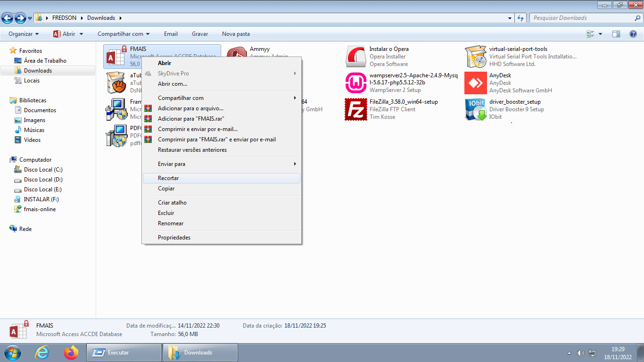Open the dropdown arrow next to toolbar Abrir
644x362 pixels.
click(x=81, y=34)
